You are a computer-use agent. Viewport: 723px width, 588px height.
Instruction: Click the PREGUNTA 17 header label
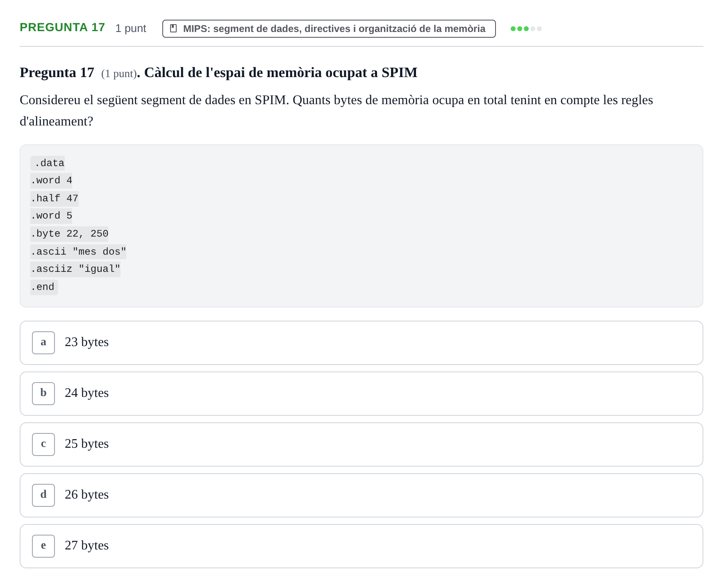pyautogui.click(x=62, y=27)
